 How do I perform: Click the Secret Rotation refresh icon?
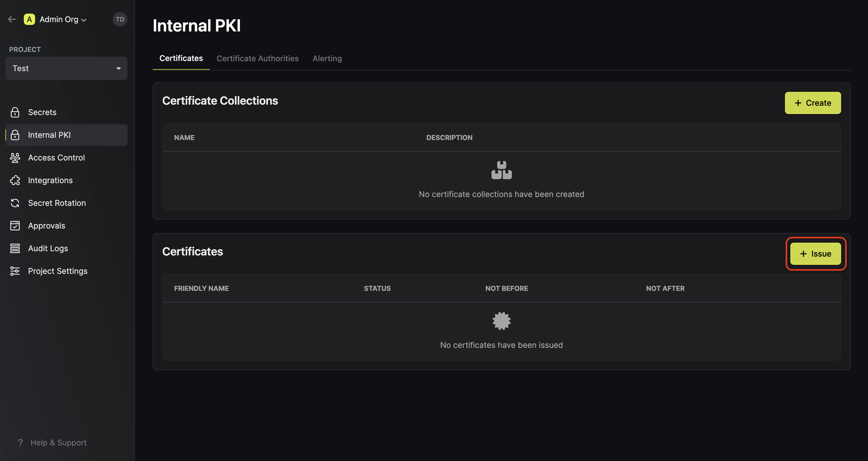[x=15, y=203]
